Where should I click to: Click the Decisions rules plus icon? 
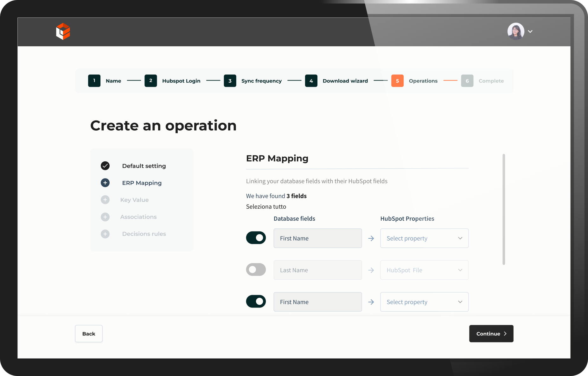coord(105,234)
